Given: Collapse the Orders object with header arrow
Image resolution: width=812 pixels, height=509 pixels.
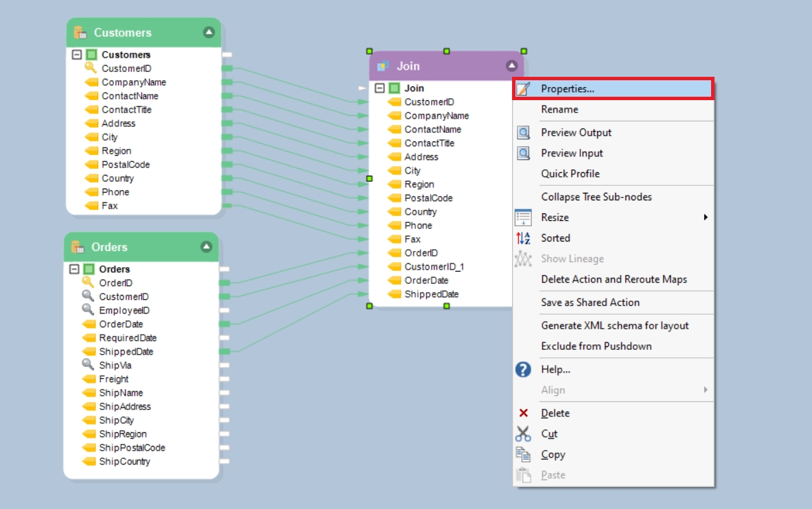Looking at the screenshot, I should pyautogui.click(x=207, y=247).
